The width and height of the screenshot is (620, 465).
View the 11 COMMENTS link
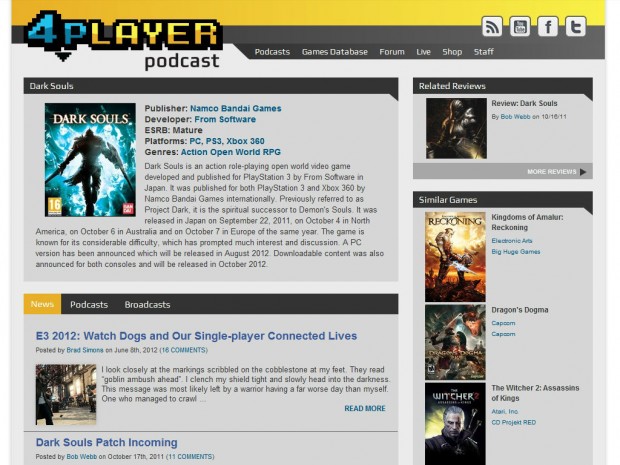coord(191,457)
